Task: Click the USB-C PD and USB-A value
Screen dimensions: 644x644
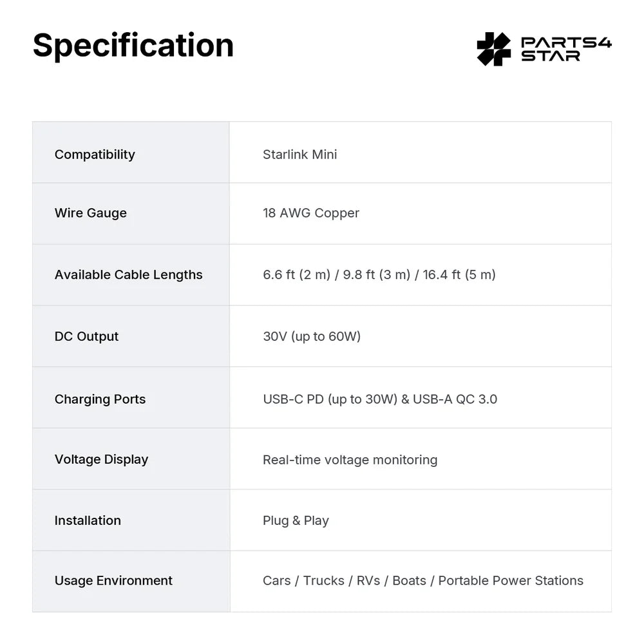Action: (x=380, y=399)
